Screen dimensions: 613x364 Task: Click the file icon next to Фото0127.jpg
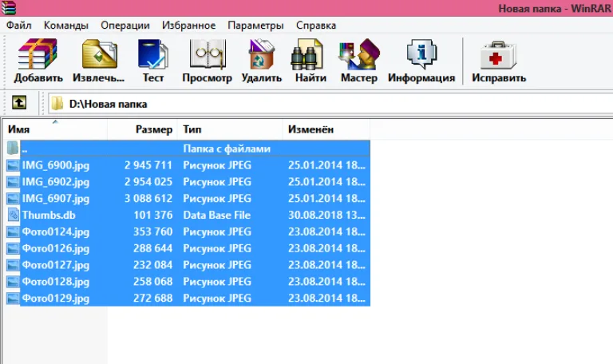pos(13,265)
